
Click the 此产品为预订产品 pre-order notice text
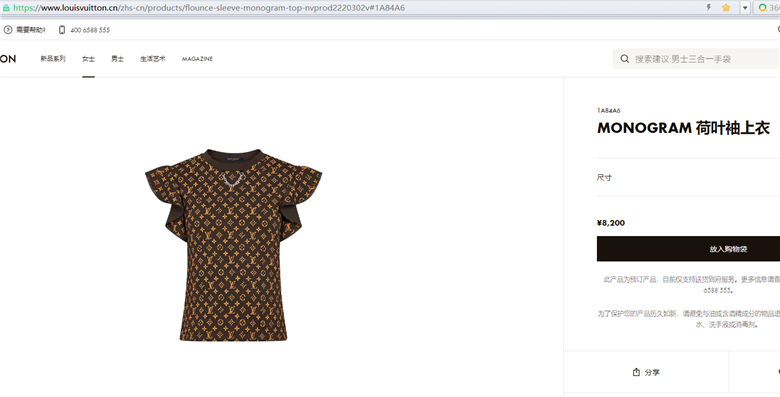(x=691, y=285)
